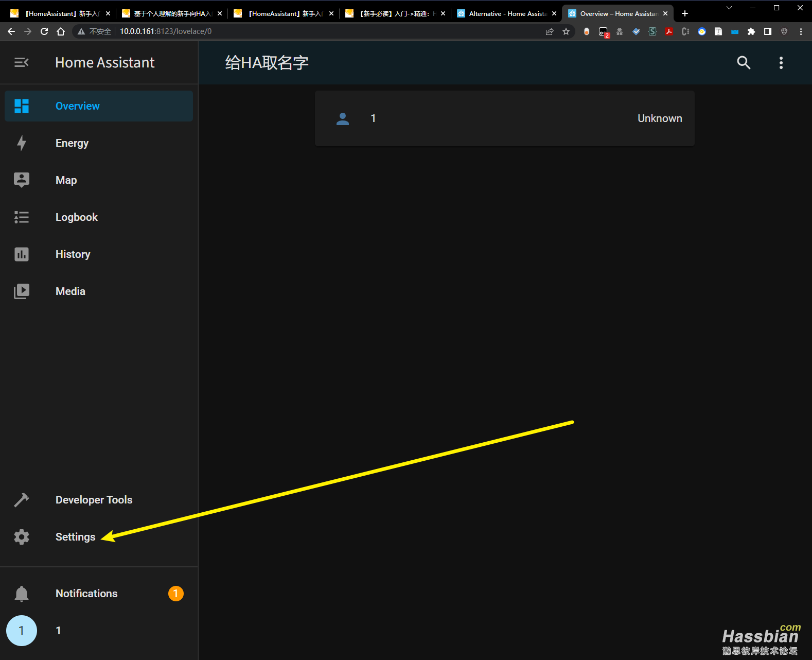
Task: Switch to the first HomeAssistant forum tab
Action: 61,13
